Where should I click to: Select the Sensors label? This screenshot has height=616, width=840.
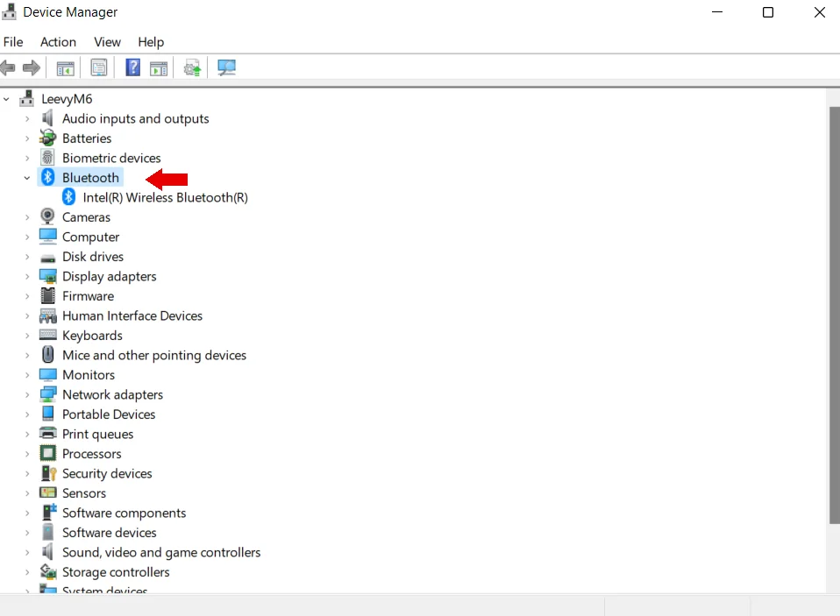coord(84,493)
